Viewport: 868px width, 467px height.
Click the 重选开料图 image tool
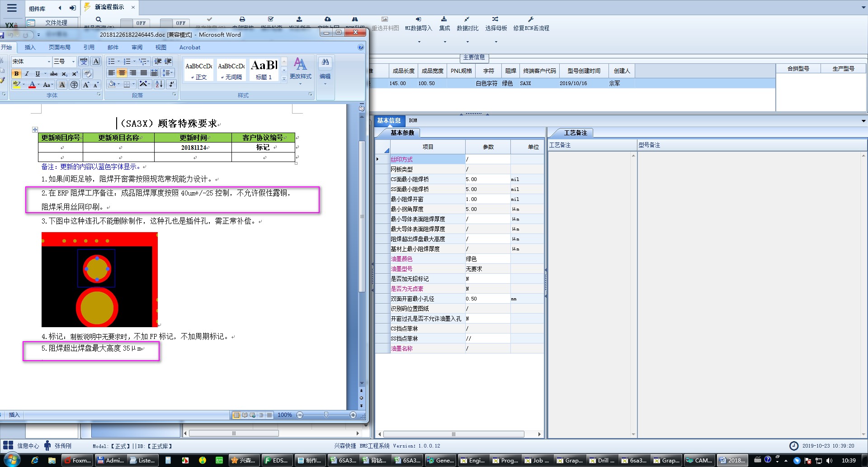tap(385, 24)
